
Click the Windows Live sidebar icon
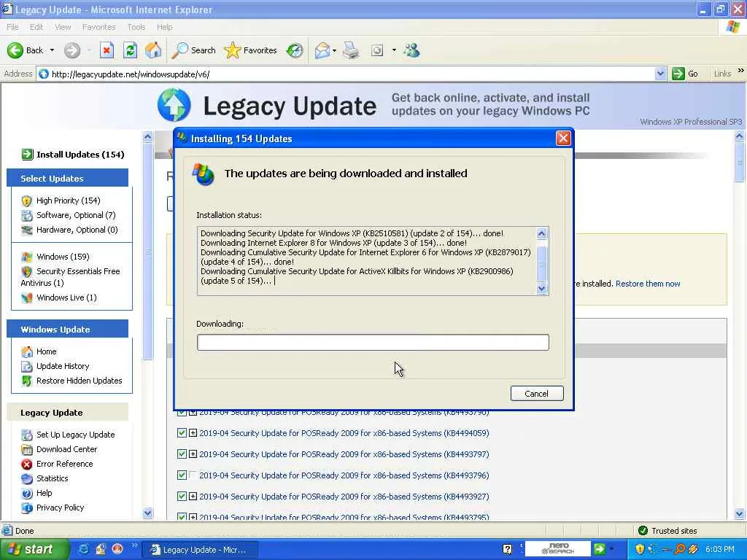coord(27,297)
